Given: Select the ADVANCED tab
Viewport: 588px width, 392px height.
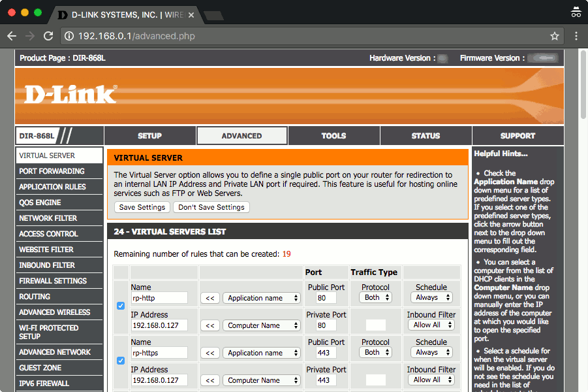Looking at the screenshot, I should (242, 135).
